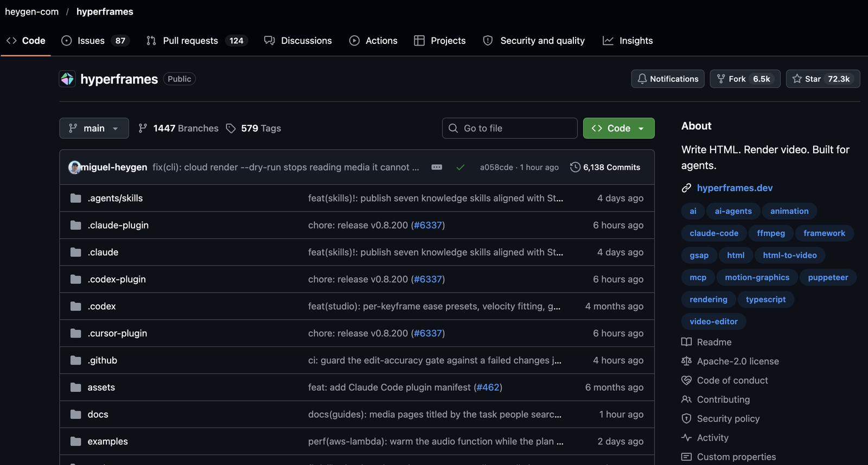Image resolution: width=868 pixels, height=465 pixels.
Task: Click the tags icon beside 579 Tags
Action: tap(231, 129)
